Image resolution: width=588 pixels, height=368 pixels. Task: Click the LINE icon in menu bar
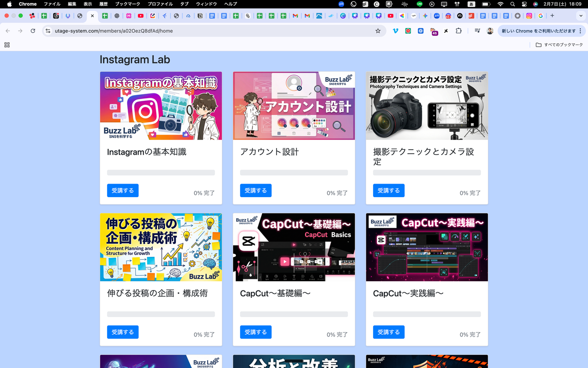(420, 4)
